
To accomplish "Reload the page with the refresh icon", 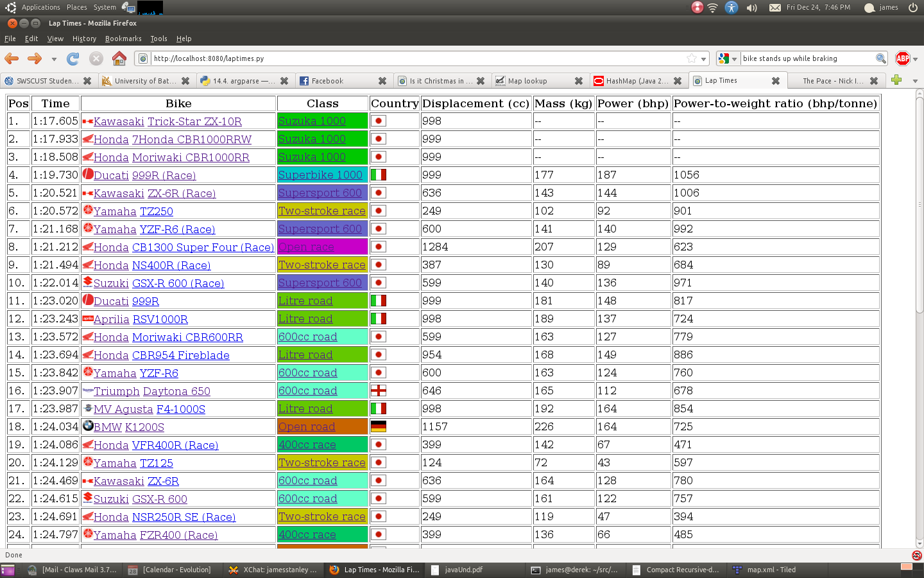I will pyautogui.click(x=73, y=58).
